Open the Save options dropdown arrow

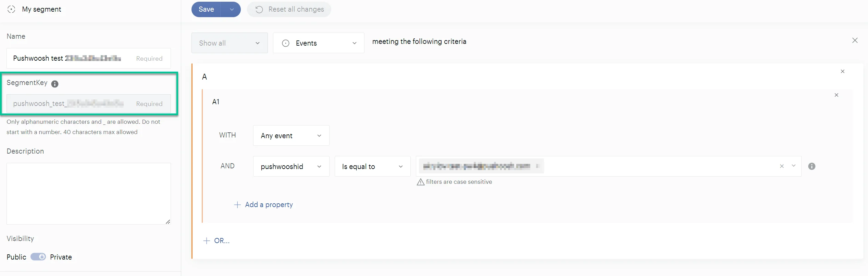[232, 9]
